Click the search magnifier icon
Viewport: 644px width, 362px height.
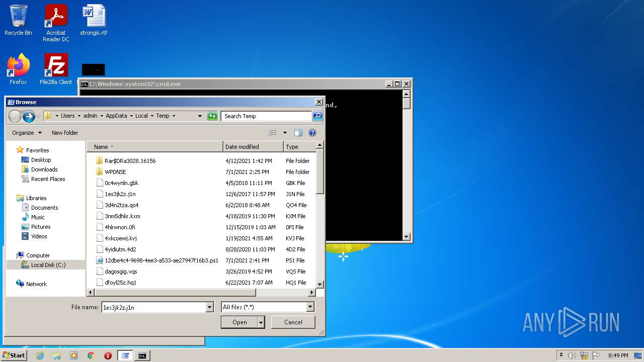coord(317,116)
